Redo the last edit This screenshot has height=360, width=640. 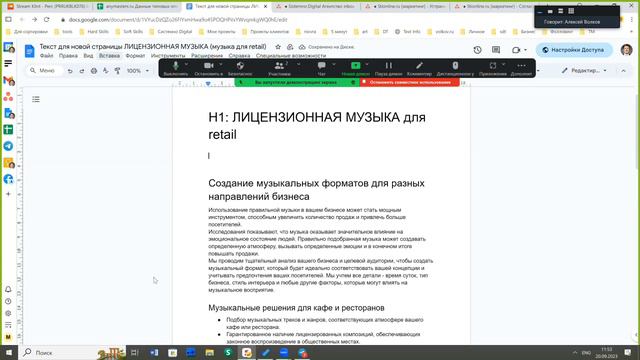tap(82, 71)
